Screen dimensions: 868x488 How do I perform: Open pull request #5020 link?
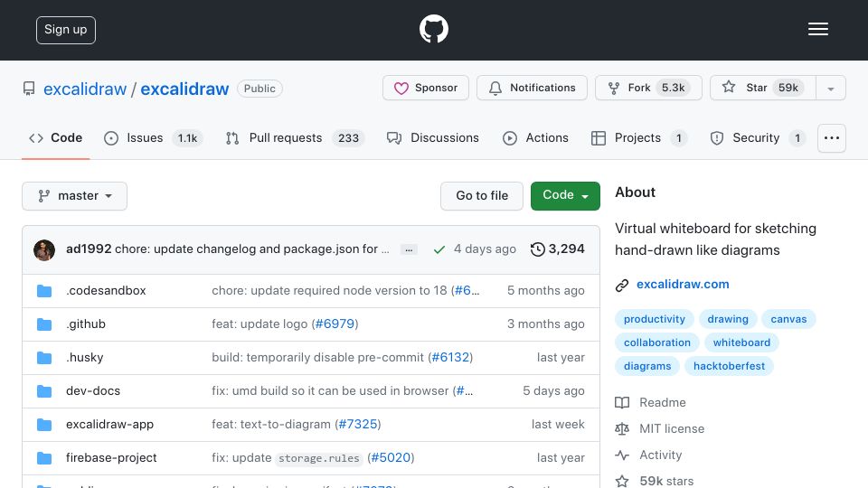click(x=391, y=457)
